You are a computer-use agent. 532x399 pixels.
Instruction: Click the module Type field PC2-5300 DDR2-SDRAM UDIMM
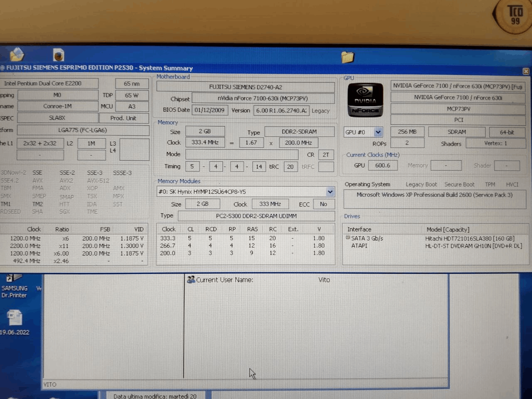(256, 216)
